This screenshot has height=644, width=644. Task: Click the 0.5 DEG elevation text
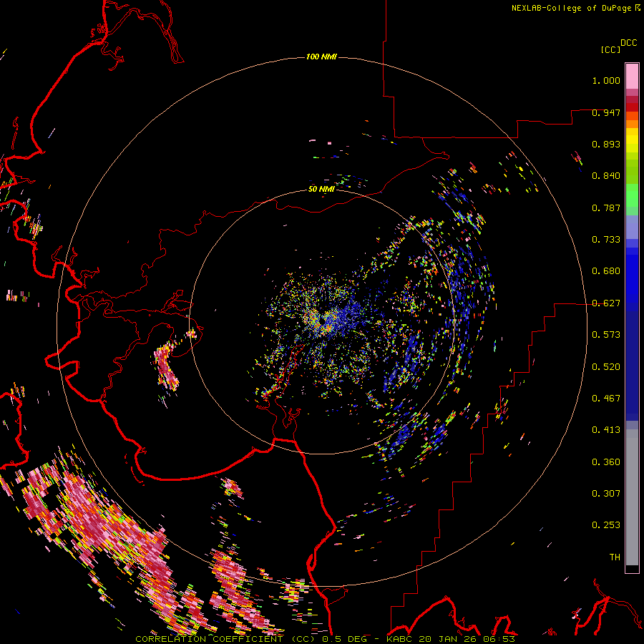346,639
